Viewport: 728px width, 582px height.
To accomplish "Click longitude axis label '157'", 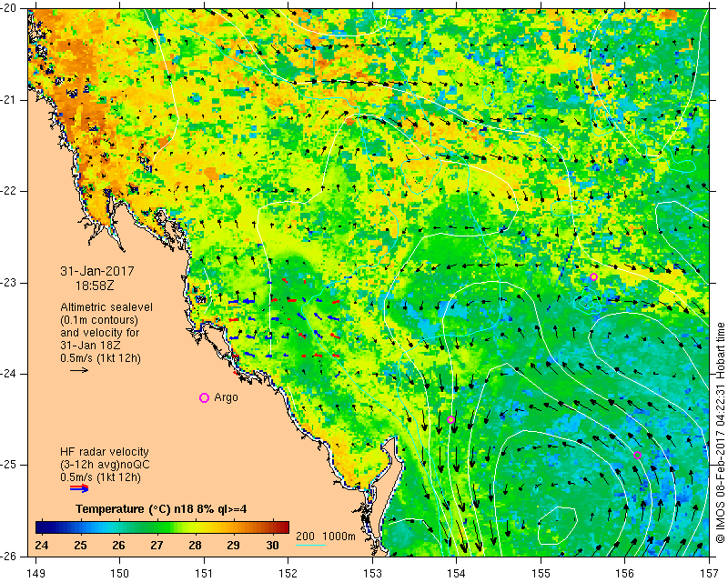I will [710, 574].
